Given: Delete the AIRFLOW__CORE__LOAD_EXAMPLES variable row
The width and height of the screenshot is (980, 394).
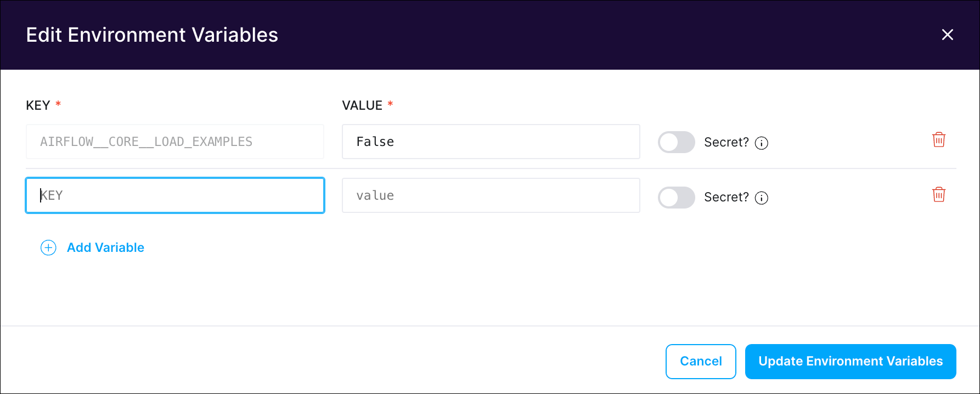Looking at the screenshot, I should (939, 140).
